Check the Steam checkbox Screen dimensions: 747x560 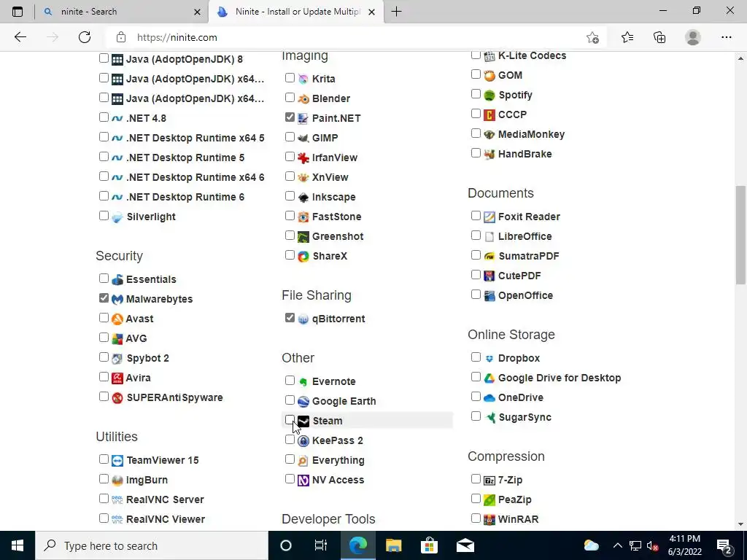coord(290,420)
